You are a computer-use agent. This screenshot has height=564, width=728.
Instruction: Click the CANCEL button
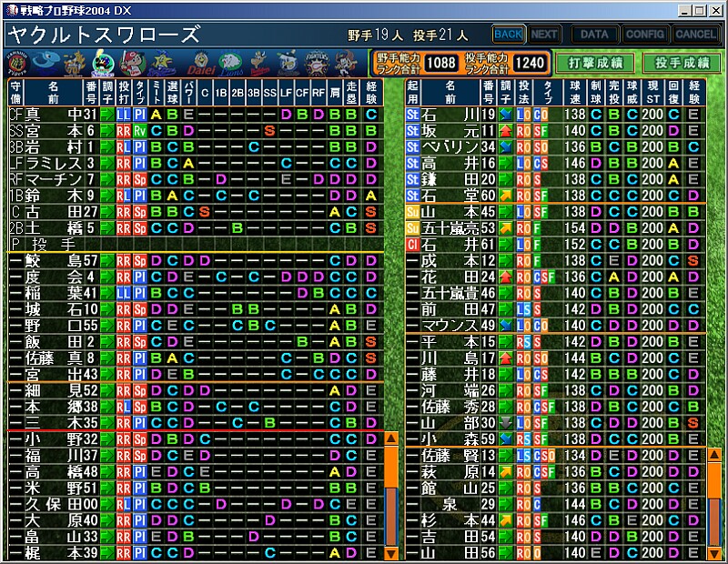point(695,35)
